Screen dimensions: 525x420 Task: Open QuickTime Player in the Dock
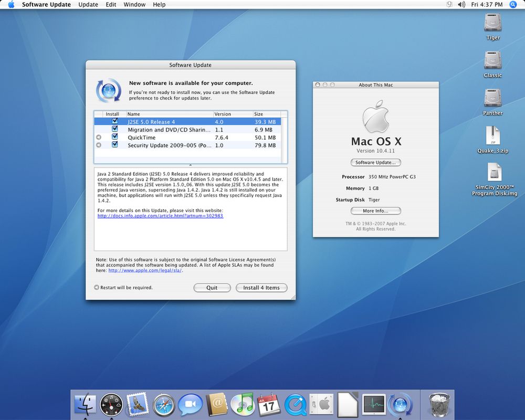tap(296, 404)
